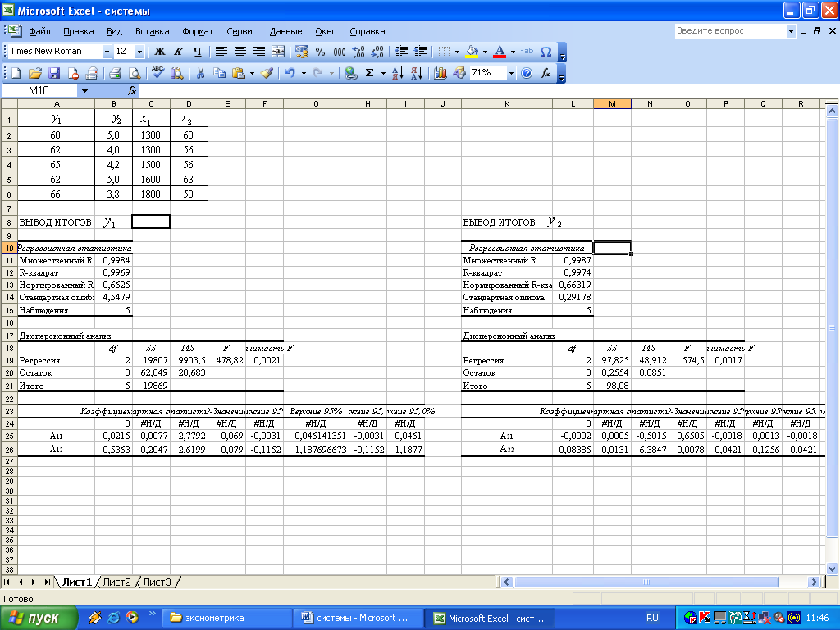Select column M header
The image size is (840, 630).
point(612,104)
